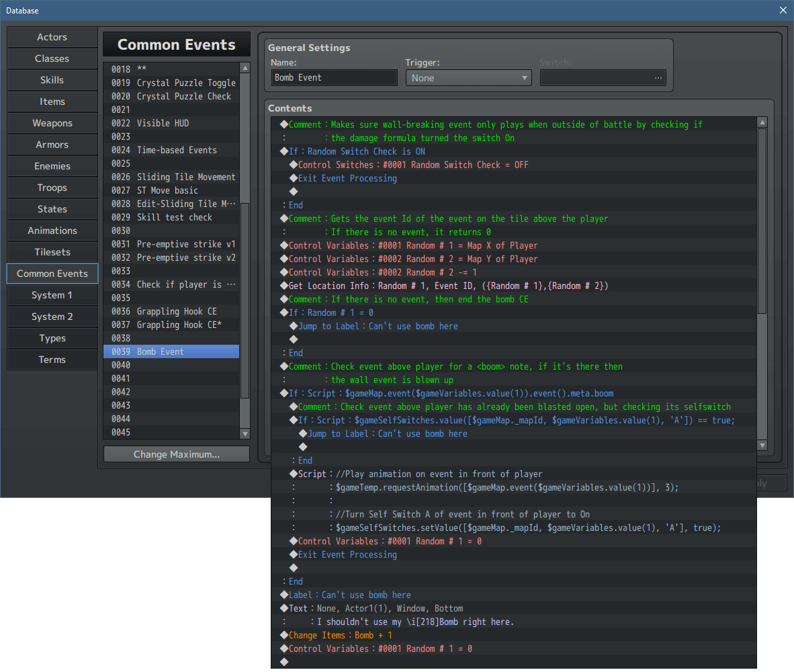Select empty common event slot 0040
The height and width of the screenshot is (672, 794).
pos(171,365)
